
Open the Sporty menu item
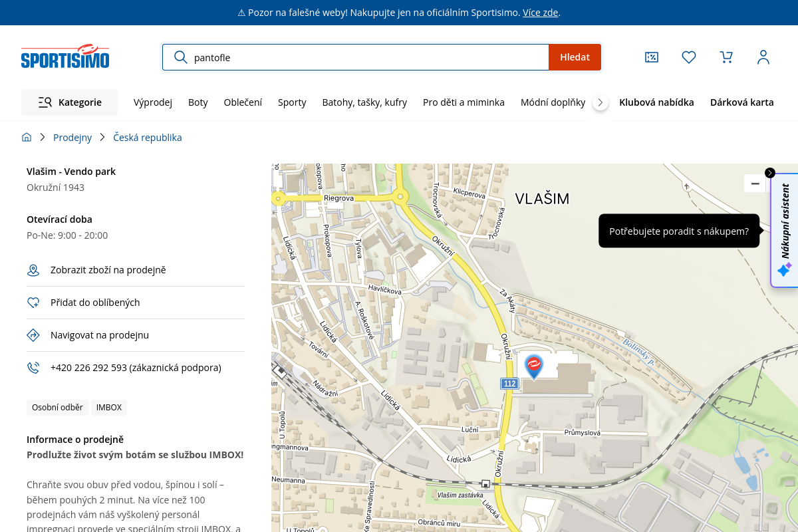292,102
